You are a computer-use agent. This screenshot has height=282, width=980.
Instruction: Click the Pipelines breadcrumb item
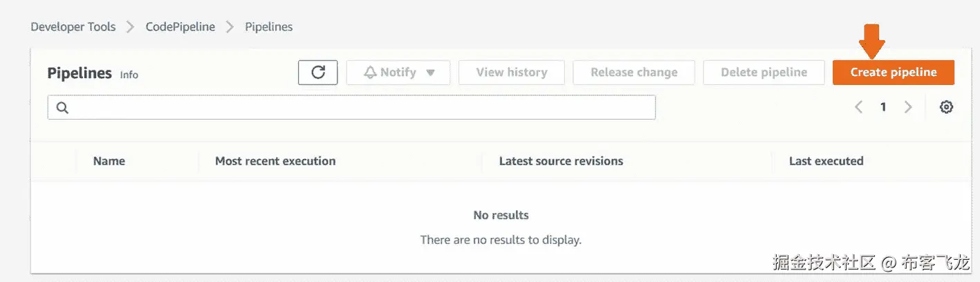click(x=268, y=27)
